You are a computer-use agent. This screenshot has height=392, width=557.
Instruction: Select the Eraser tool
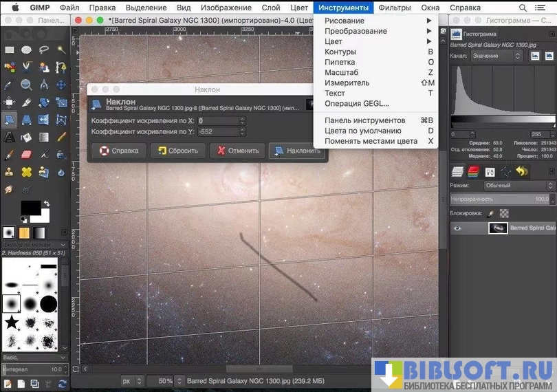click(x=26, y=155)
